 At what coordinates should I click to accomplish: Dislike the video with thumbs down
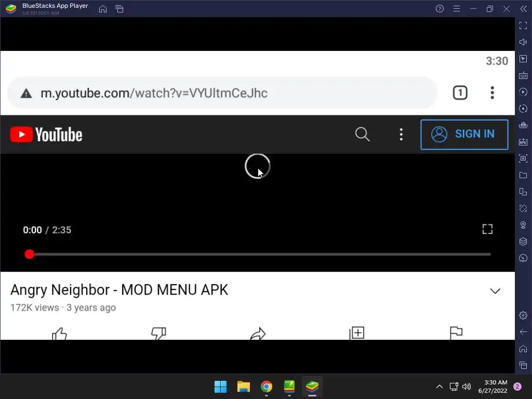pyautogui.click(x=158, y=333)
